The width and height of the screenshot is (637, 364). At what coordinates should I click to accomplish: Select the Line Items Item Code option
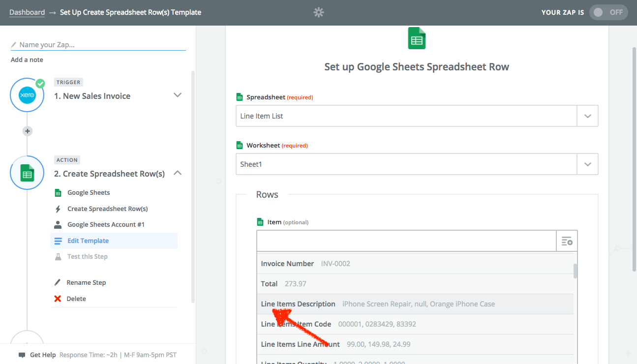tap(415, 324)
